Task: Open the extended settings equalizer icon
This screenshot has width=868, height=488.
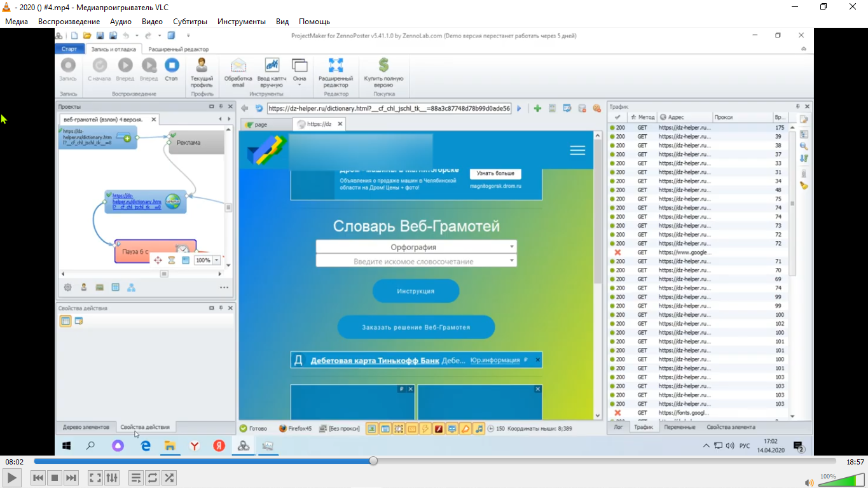Action: click(112, 477)
